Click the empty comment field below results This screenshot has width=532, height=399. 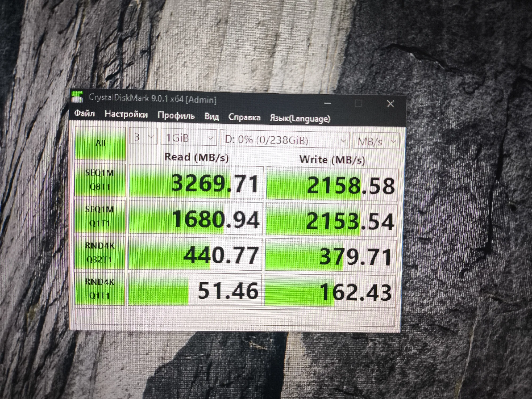pyautogui.click(x=235, y=317)
